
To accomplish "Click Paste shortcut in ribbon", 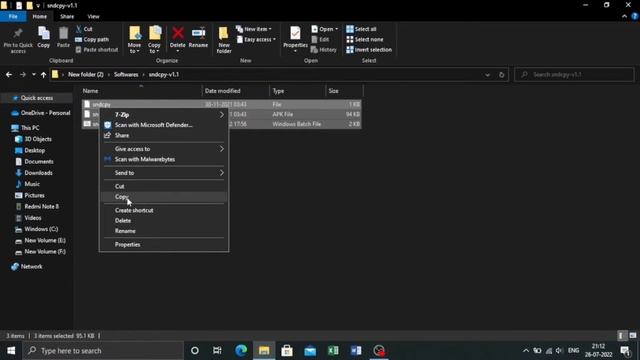I will 97,50.
